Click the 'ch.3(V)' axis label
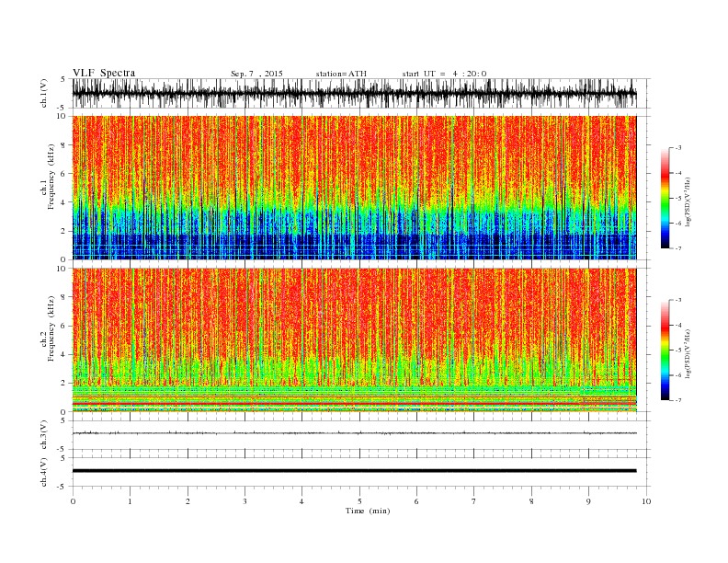This screenshot has width=728, height=563. [44, 434]
